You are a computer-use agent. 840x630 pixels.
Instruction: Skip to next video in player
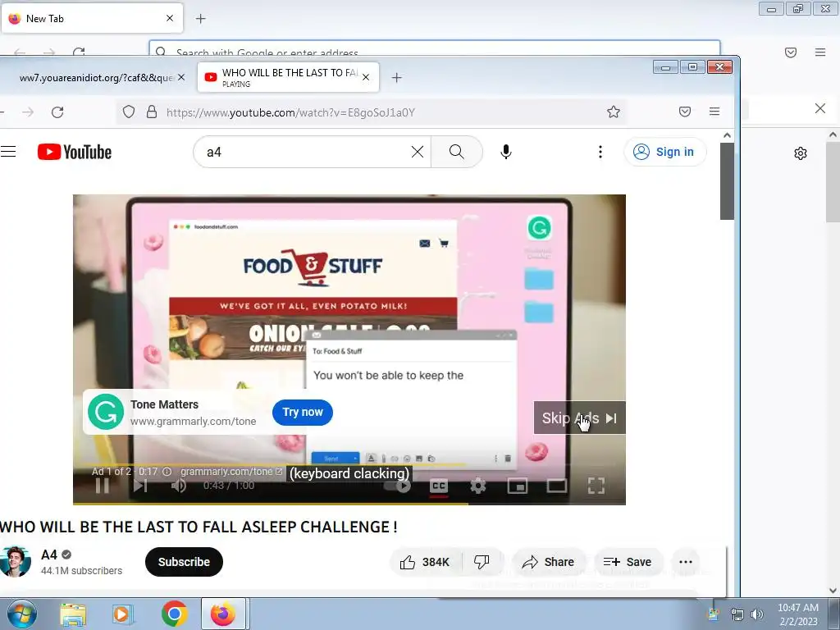click(140, 486)
